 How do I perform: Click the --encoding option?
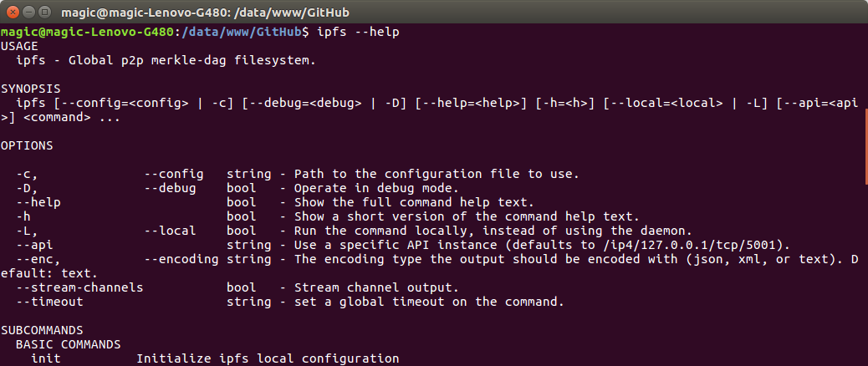181,259
